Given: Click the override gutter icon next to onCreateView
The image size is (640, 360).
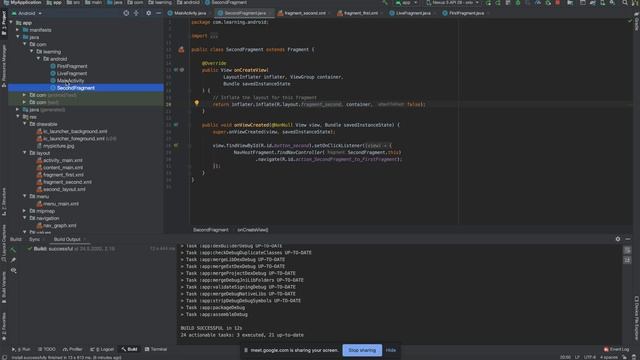Looking at the screenshot, I should click(176, 70).
